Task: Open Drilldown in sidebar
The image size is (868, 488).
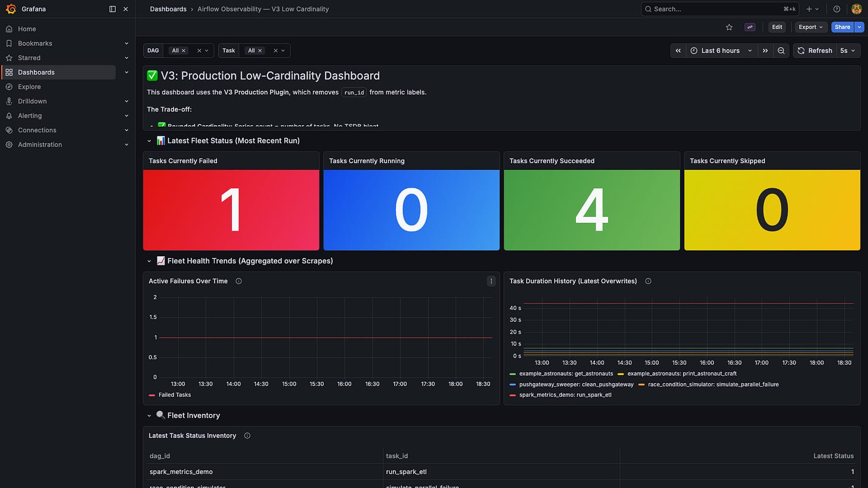Action: pyautogui.click(x=32, y=101)
